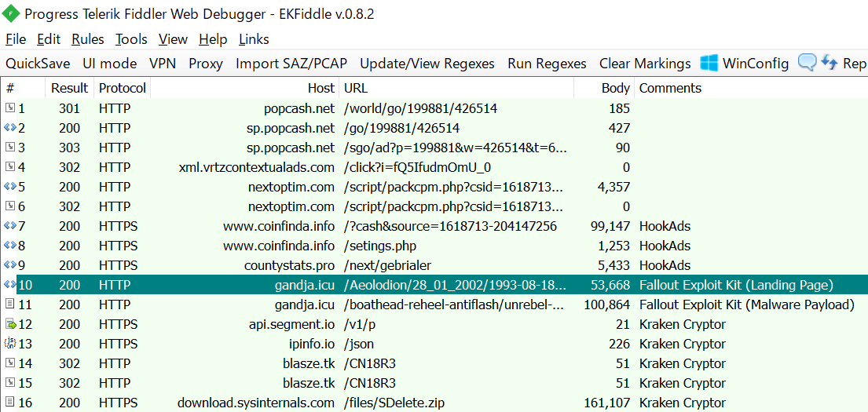
Task: Click the 303 result code cell
Action: point(69,147)
